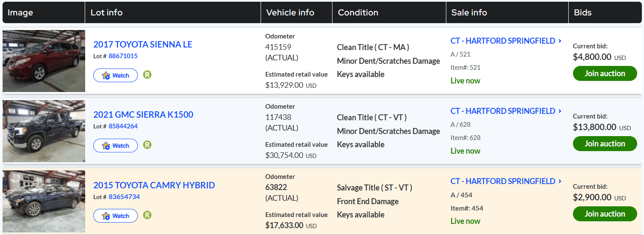Screen dimensions: 644x235
Task: Open lot number 88671015
Action: tap(123, 56)
